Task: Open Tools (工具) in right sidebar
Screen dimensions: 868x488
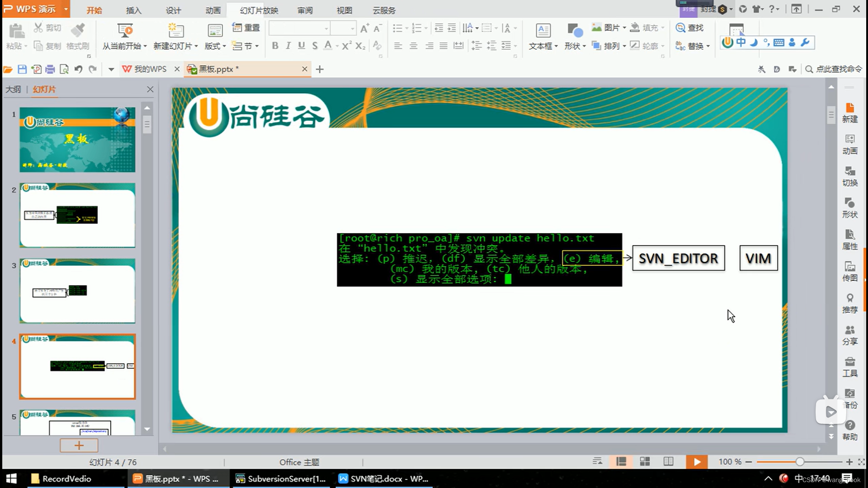Action: (849, 367)
